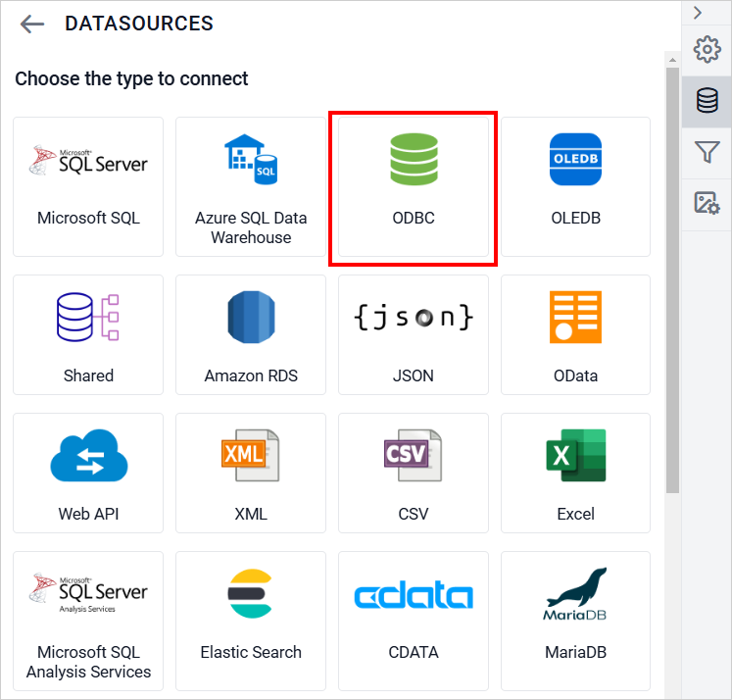Choose the Amazon RDS datasource
The width and height of the screenshot is (732, 700).
(251, 334)
